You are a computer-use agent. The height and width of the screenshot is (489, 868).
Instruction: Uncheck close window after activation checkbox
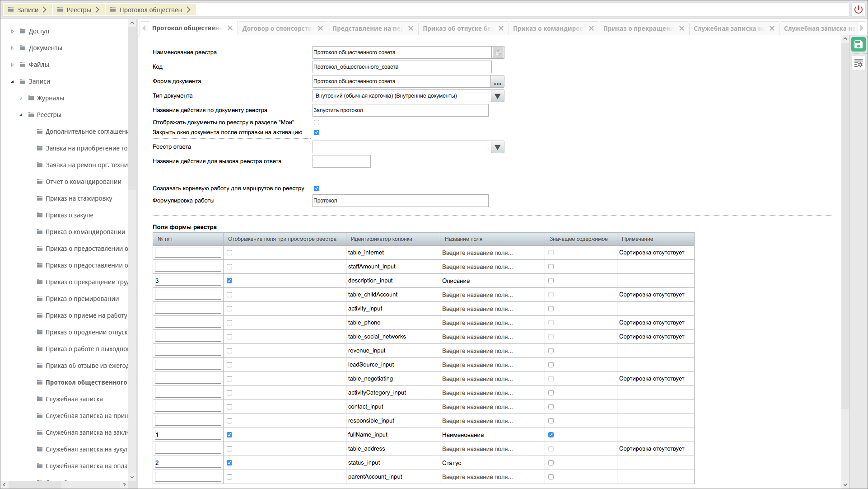point(317,132)
